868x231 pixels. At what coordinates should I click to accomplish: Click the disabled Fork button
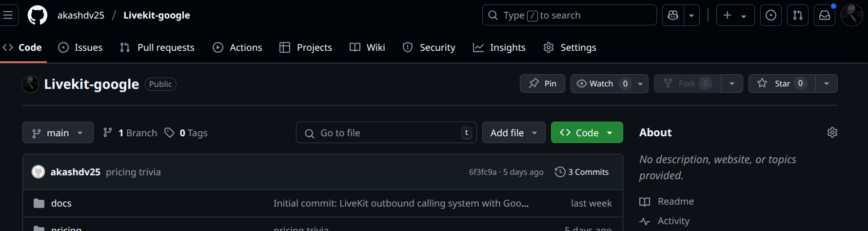[688, 84]
